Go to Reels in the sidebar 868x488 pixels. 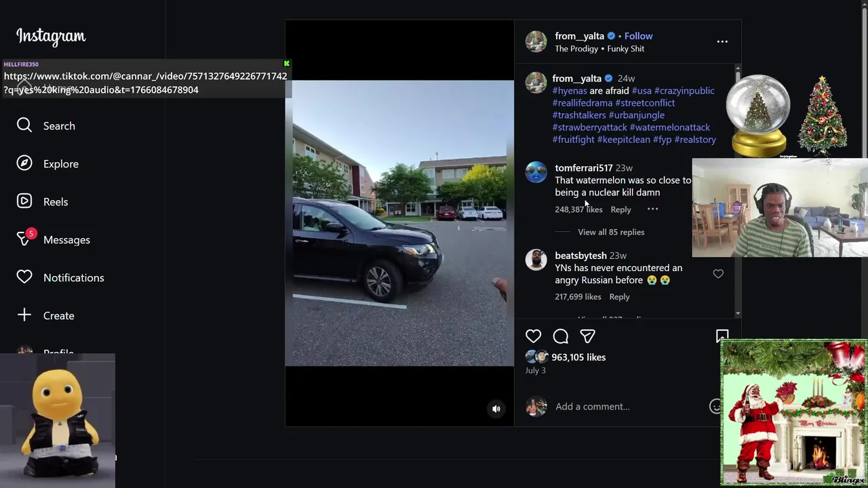(55, 202)
